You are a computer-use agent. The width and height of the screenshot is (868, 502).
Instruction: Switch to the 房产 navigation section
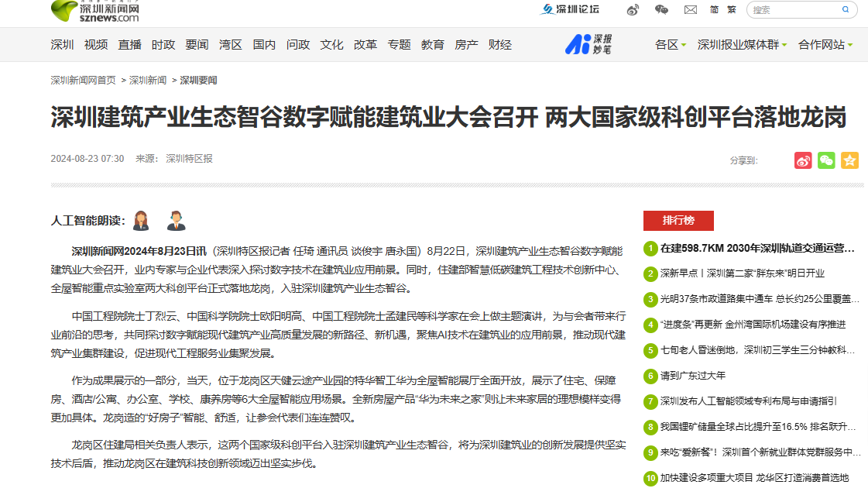[465, 44]
